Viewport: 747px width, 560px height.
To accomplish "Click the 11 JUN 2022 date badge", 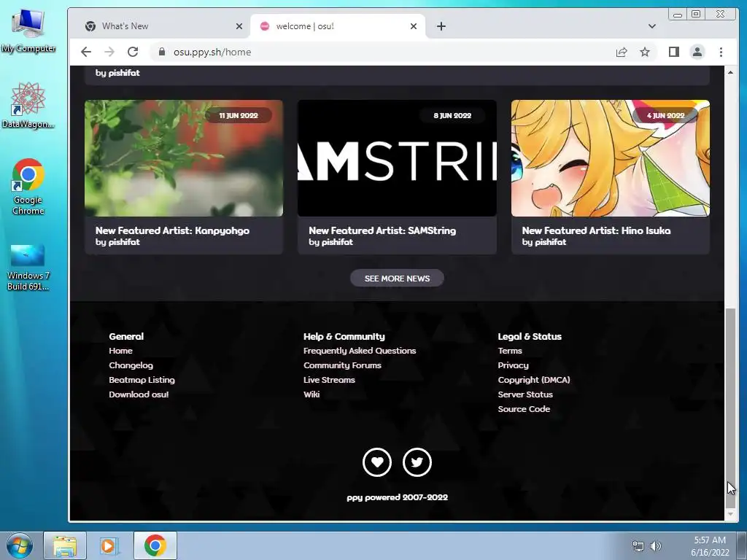I will [239, 115].
